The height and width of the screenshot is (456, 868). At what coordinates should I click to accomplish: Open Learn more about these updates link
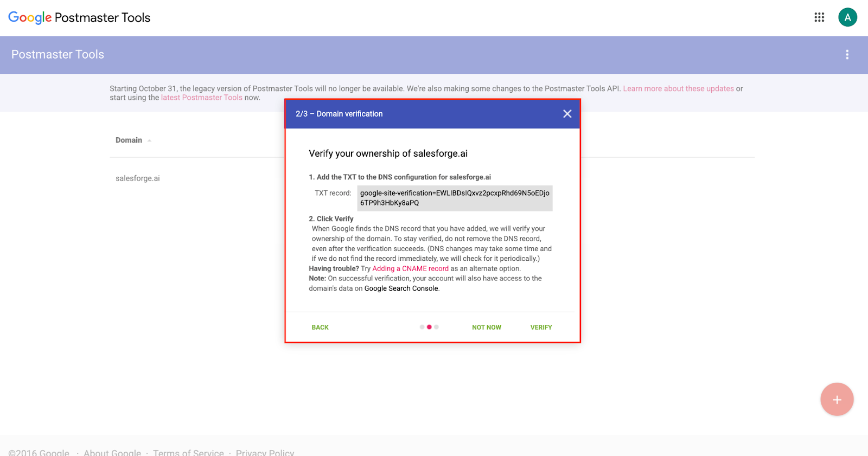(678, 88)
